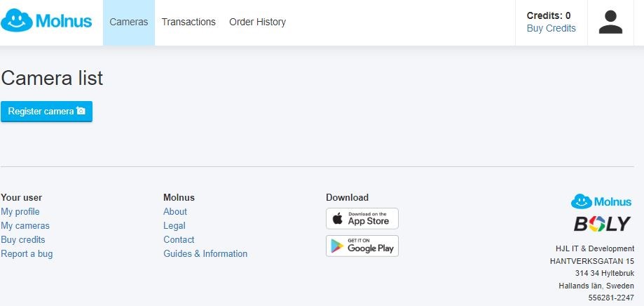Open the user account avatar icon
The height and width of the screenshot is (306, 644).
(x=610, y=22)
